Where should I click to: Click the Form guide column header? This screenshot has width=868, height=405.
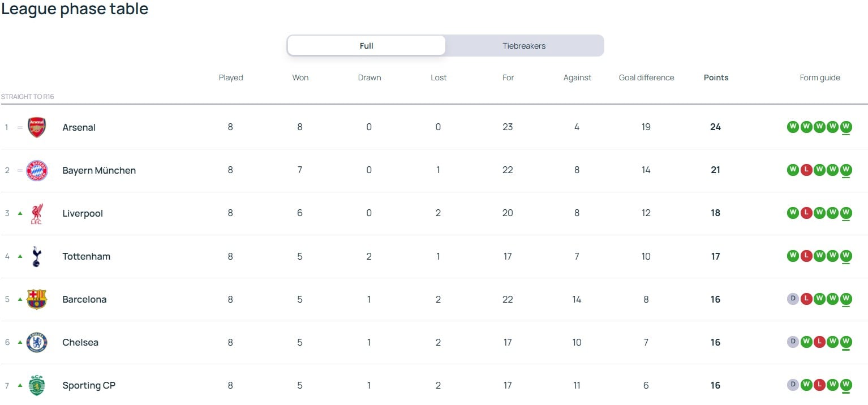pyautogui.click(x=820, y=77)
